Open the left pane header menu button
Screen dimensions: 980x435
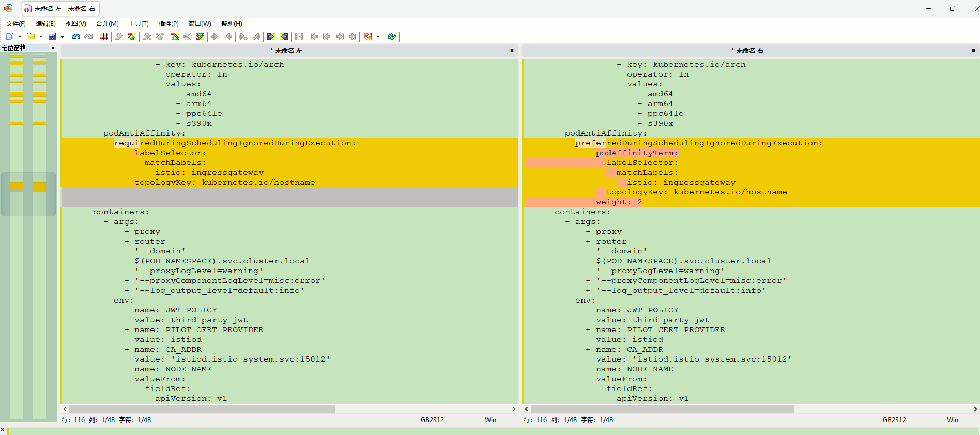pos(512,51)
